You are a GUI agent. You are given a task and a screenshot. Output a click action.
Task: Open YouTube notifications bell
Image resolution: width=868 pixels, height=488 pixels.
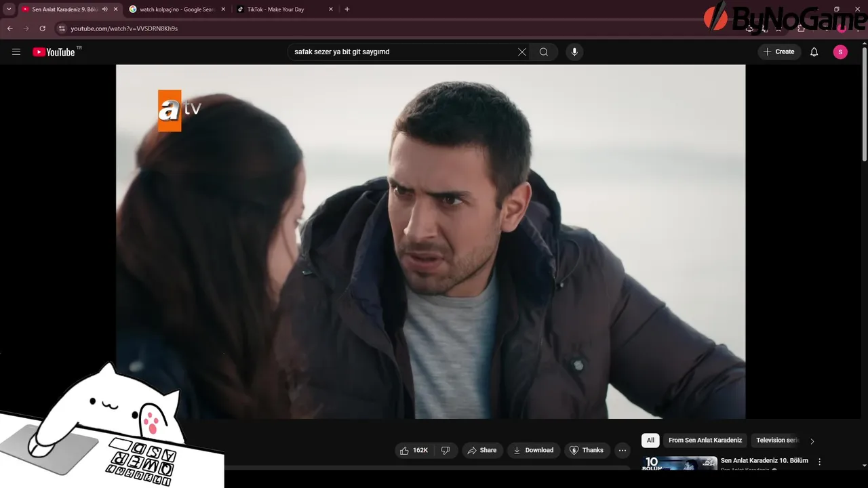click(x=814, y=52)
